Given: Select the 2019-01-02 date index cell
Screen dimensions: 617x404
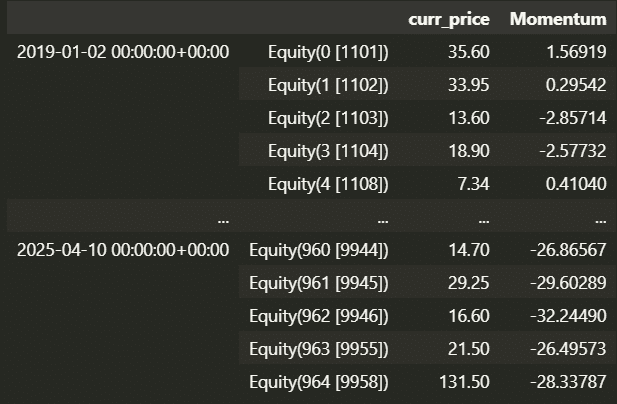Looking at the screenshot, I should click(123, 52).
